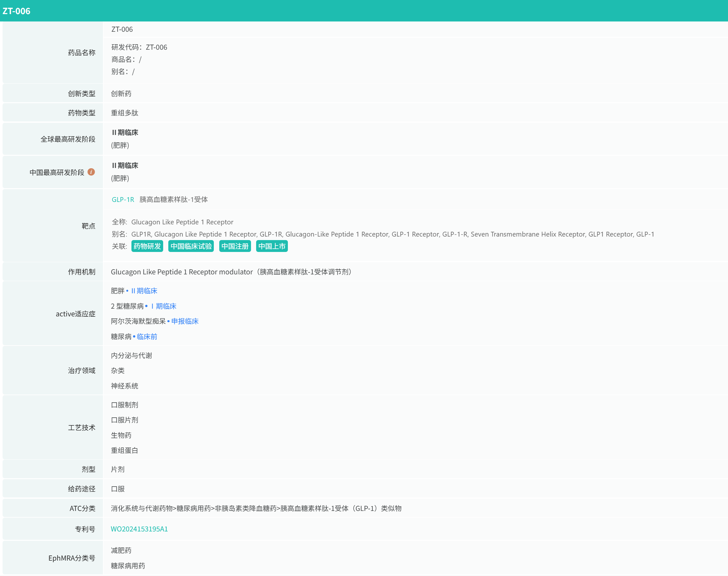728x576 pixels.
Task: Click the 中国临床试验 tag button
Action: click(191, 246)
